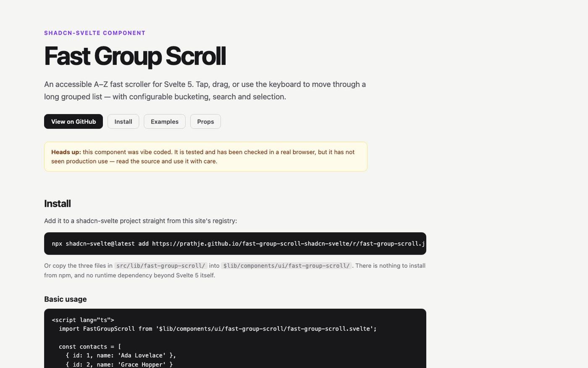
Task: Click the 'Heads up:' warning notice text
Action: (x=206, y=156)
